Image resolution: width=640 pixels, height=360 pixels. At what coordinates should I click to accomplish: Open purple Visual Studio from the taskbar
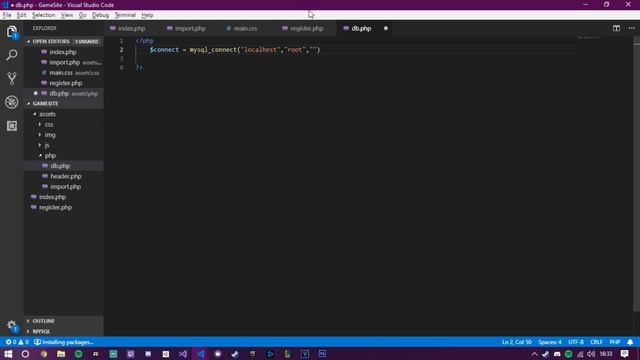pos(183,354)
